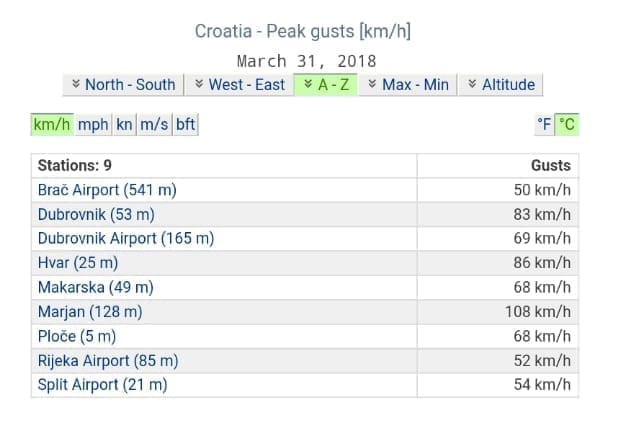Image resolution: width=634 pixels, height=438 pixels.
Task: Sort stations by Max - Min gusts
Action: [x=408, y=85]
